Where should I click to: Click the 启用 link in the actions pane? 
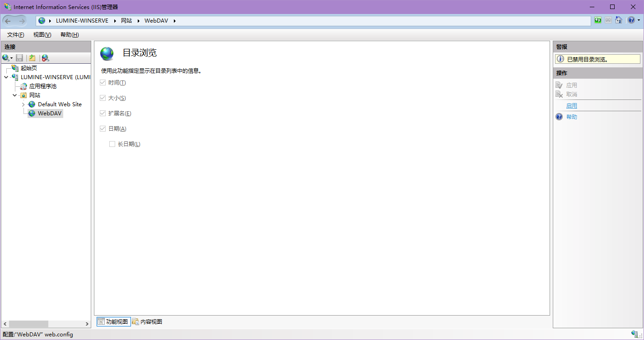click(x=571, y=106)
